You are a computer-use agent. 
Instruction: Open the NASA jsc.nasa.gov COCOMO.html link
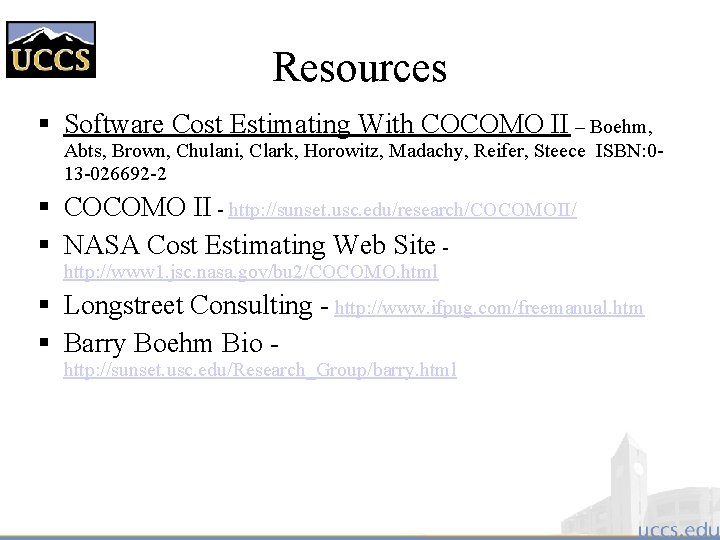(251, 272)
